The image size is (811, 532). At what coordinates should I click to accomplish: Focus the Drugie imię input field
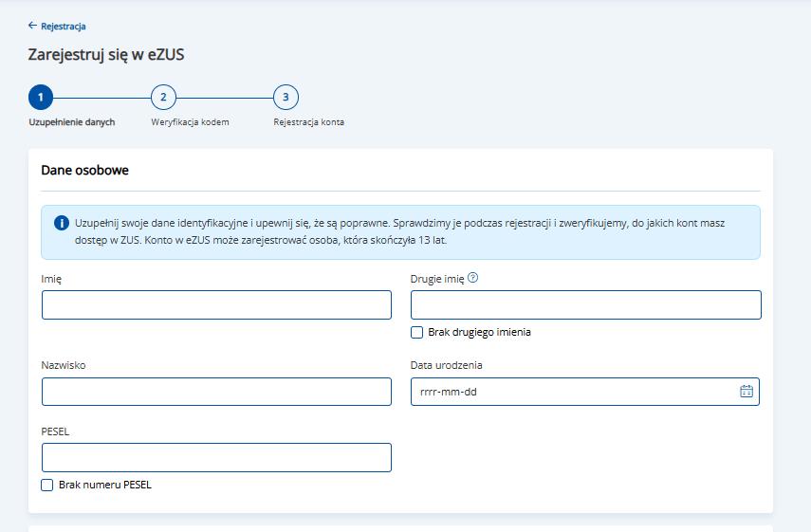pyautogui.click(x=585, y=304)
